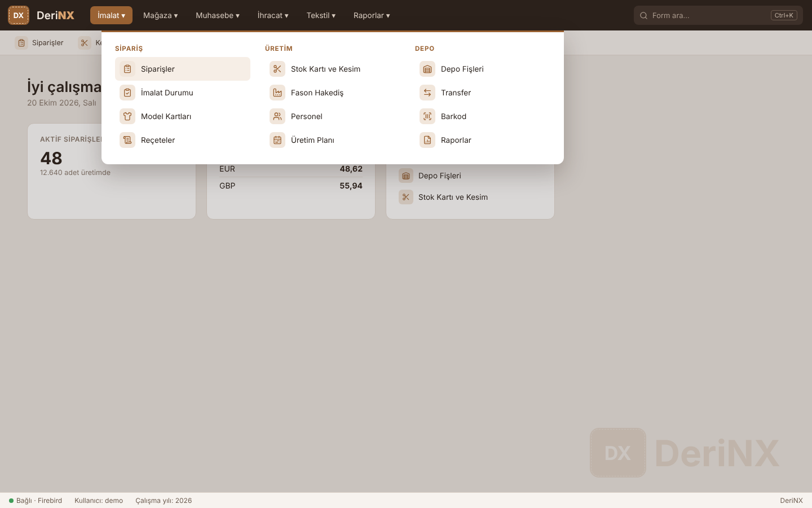Image resolution: width=812 pixels, height=508 pixels.
Task: Click the Model Kartları shirt icon
Action: 127,116
